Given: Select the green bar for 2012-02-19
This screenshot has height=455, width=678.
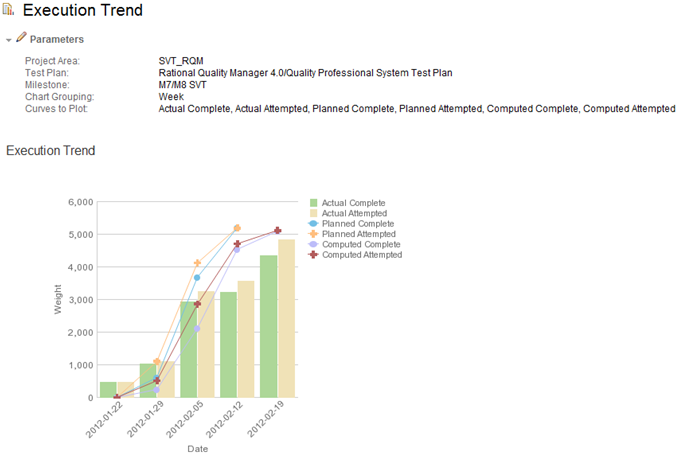Looking at the screenshot, I should click(268, 326).
